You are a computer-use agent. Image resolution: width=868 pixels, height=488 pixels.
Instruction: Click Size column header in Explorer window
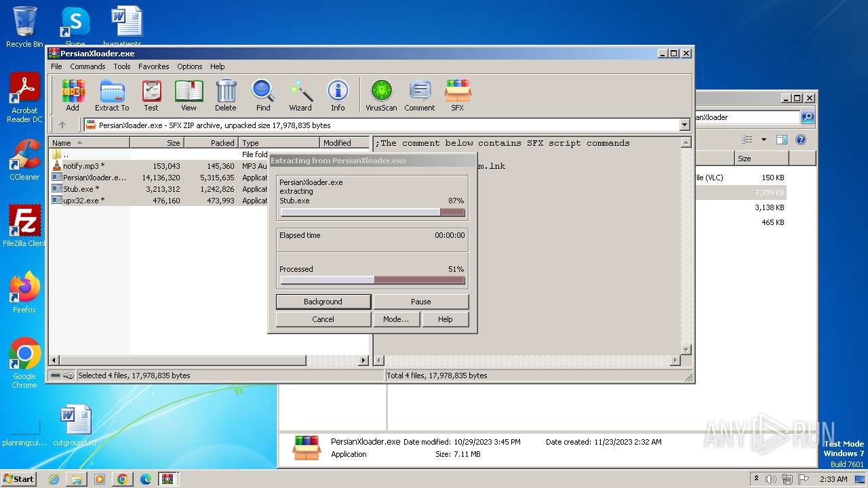(762, 159)
